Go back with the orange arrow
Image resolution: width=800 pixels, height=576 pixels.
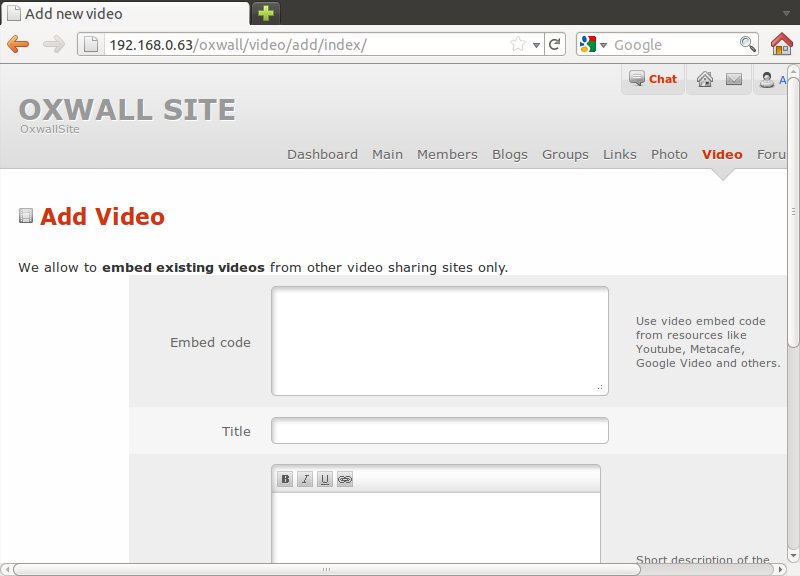18,44
